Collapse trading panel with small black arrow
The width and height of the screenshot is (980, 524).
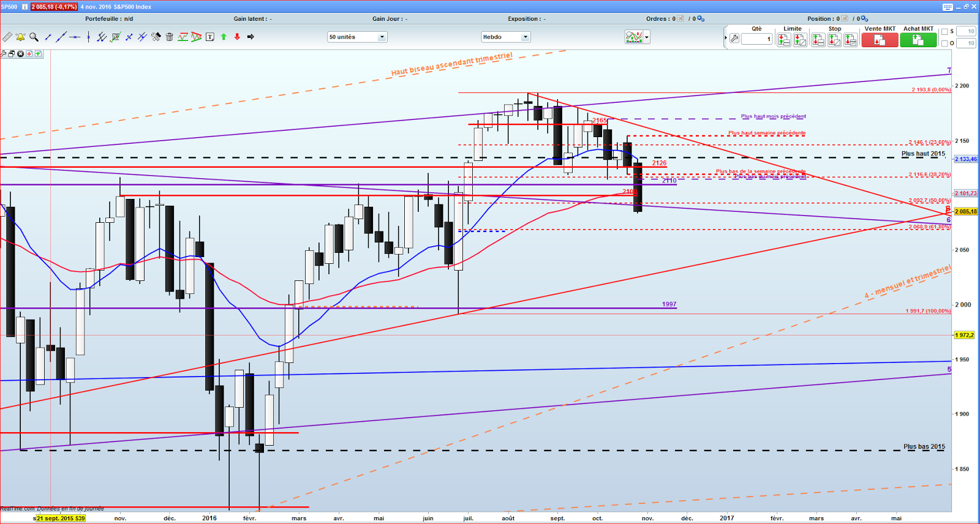(726, 38)
